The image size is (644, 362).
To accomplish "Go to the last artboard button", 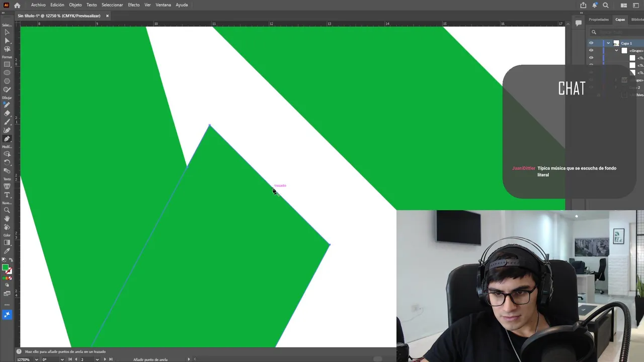I will 111,359.
